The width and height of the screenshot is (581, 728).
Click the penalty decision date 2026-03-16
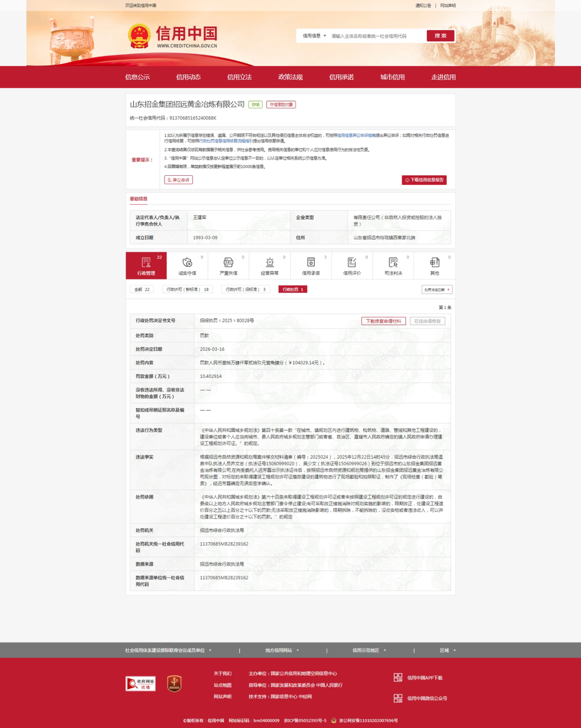click(x=212, y=349)
